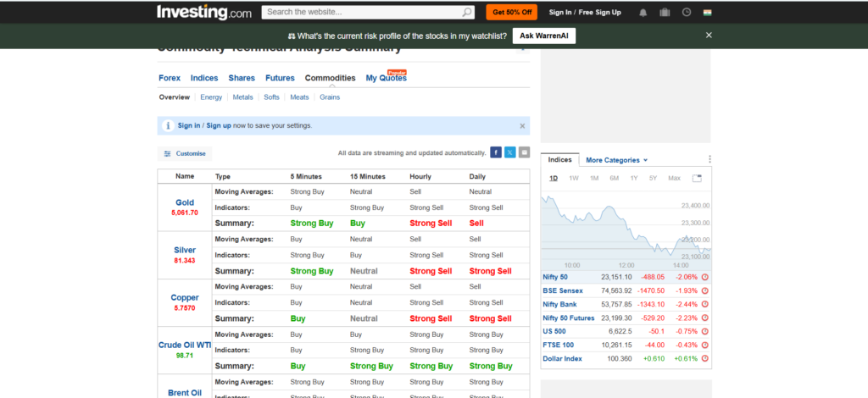Click the search magnifier icon

pos(468,12)
